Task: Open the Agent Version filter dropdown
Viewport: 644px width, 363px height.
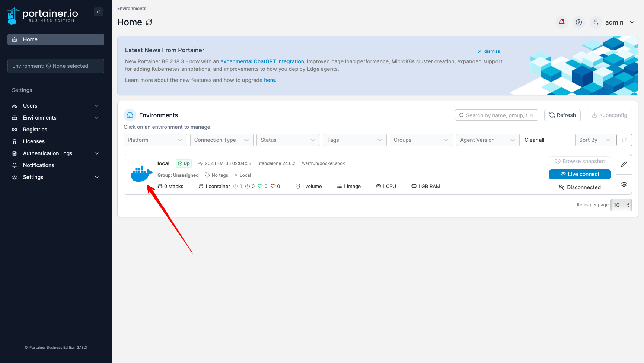Action: point(488,140)
